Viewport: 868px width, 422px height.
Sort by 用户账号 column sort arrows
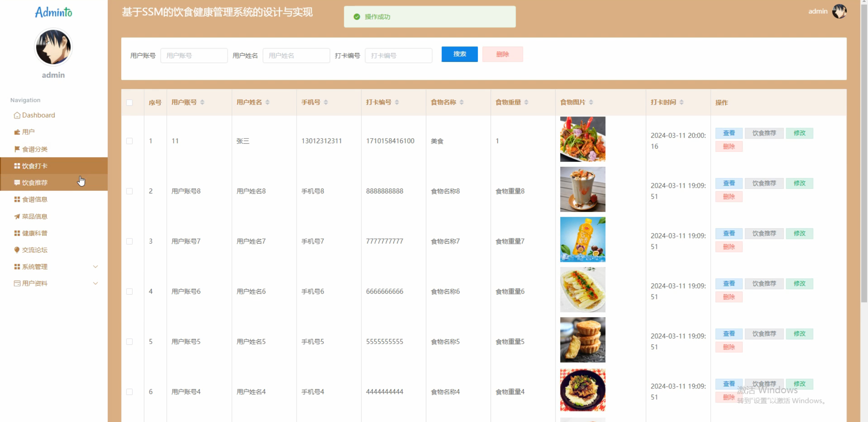pyautogui.click(x=202, y=102)
